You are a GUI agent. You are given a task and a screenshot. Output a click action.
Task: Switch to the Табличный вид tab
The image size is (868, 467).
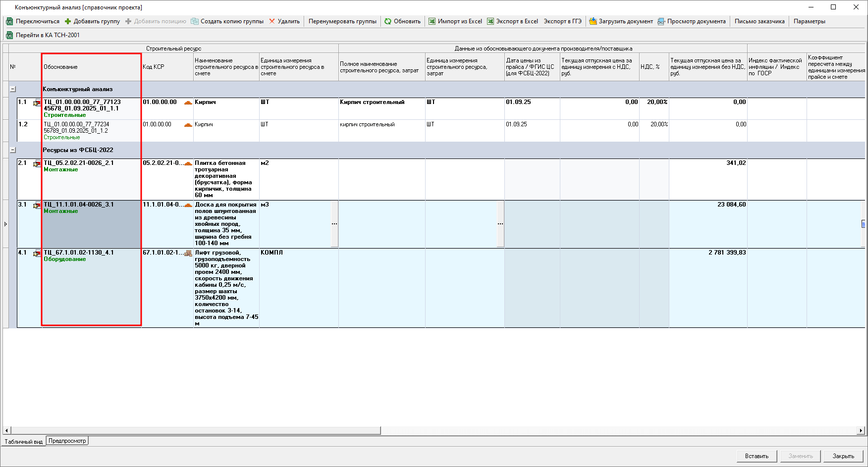23,441
